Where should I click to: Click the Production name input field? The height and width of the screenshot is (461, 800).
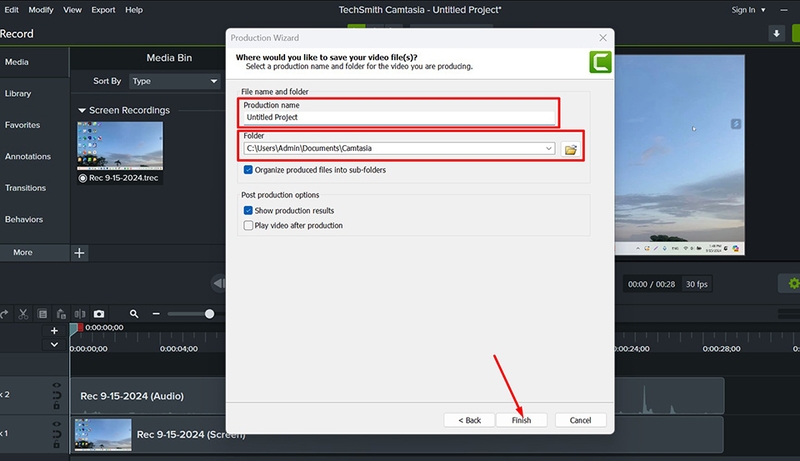click(x=399, y=117)
